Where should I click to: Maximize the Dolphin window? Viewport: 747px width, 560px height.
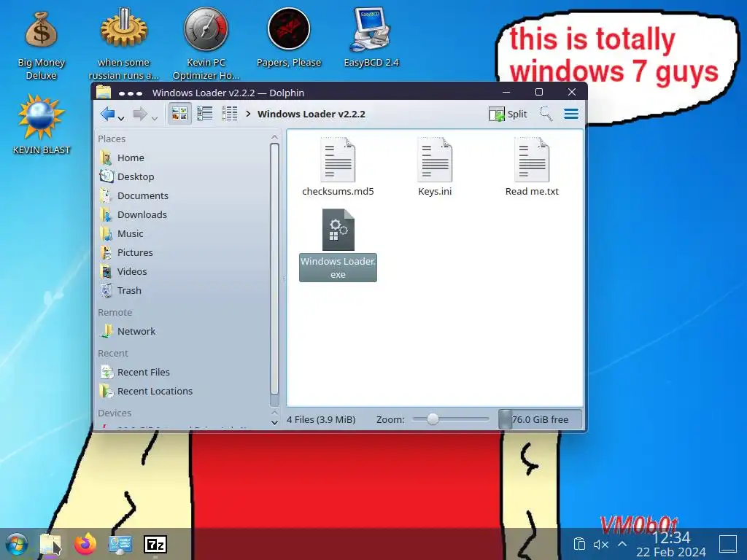pos(539,92)
